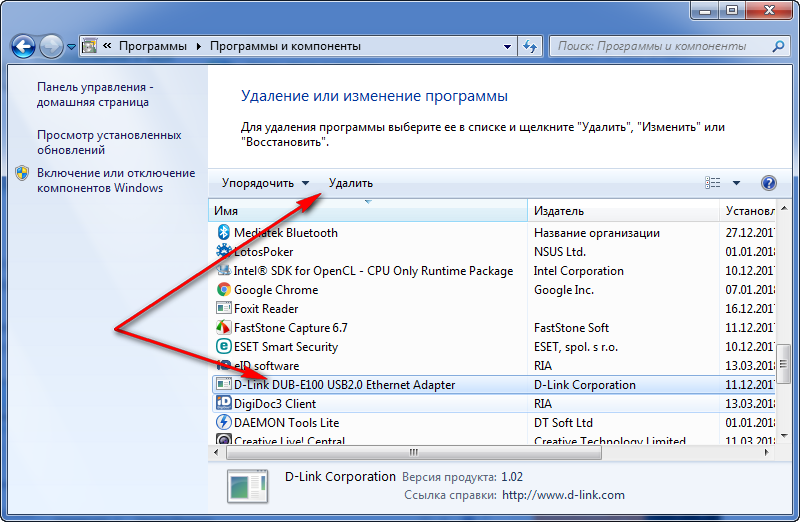
Task: Click the Foxit Reader icon
Action: point(223,308)
